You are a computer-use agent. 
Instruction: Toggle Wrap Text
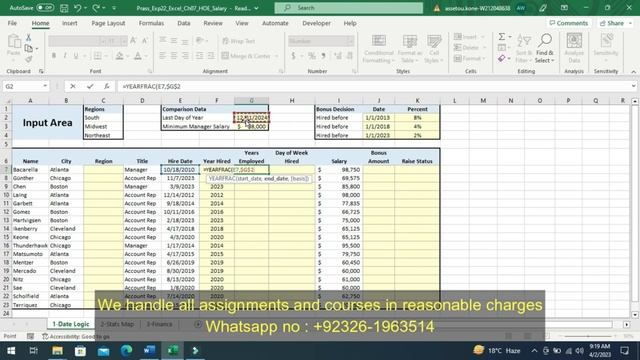239,41
